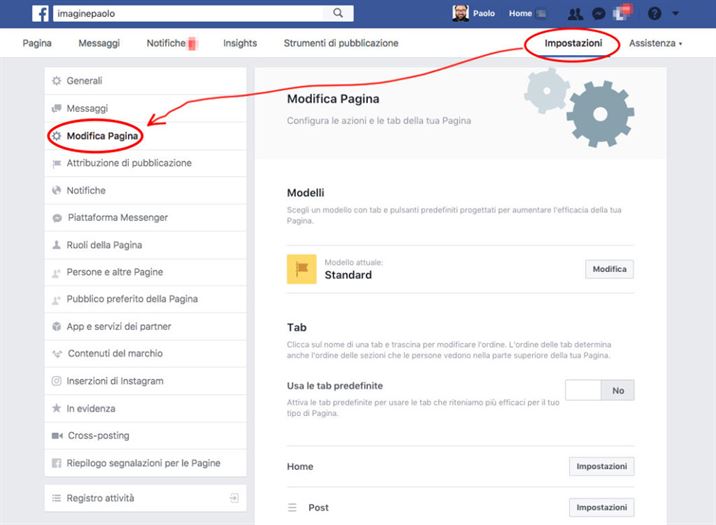Click Impostazioni button for Post tab
Viewport: 716px width, 525px height.
(601, 507)
